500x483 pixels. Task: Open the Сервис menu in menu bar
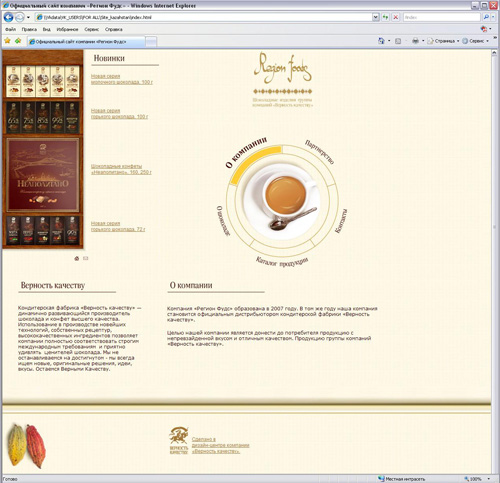pyautogui.click(x=92, y=29)
